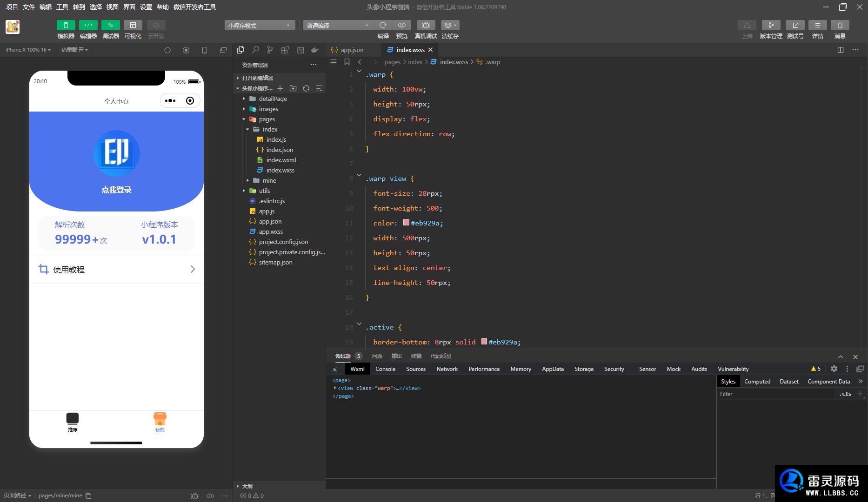Click the simulator stop record icon
Image resolution: width=868 pixels, height=502 pixels.
pyautogui.click(x=186, y=50)
